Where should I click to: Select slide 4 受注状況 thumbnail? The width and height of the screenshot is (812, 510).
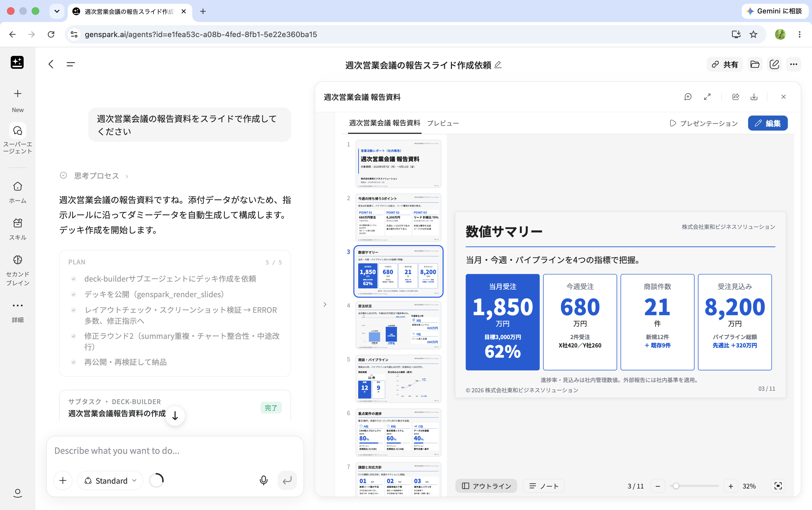pos(398,325)
